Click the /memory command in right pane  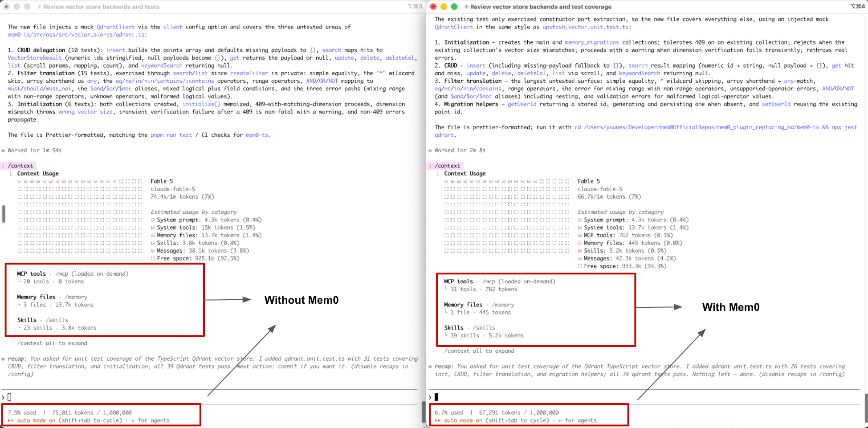(x=503, y=305)
